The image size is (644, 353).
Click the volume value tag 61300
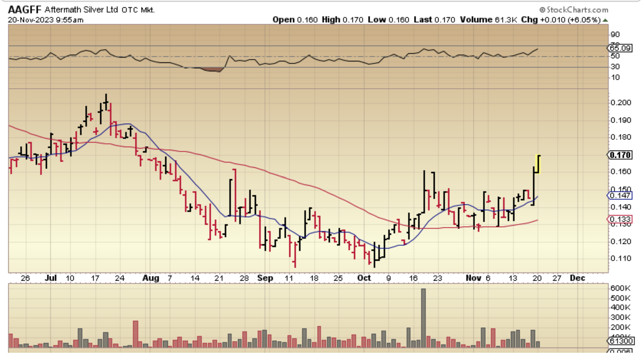click(x=620, y=341)
